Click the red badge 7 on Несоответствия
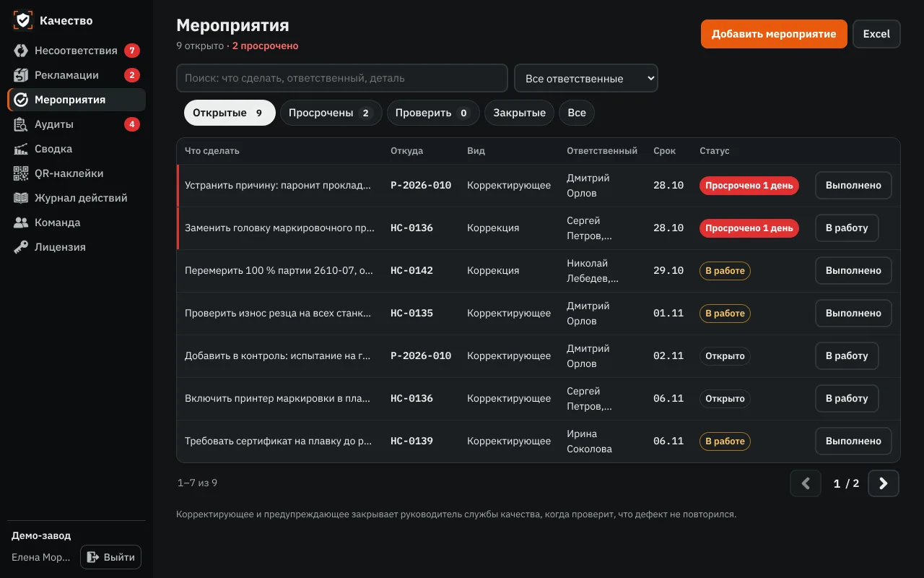Viewport: 924px width, 578px height. (x=132, y=51)
